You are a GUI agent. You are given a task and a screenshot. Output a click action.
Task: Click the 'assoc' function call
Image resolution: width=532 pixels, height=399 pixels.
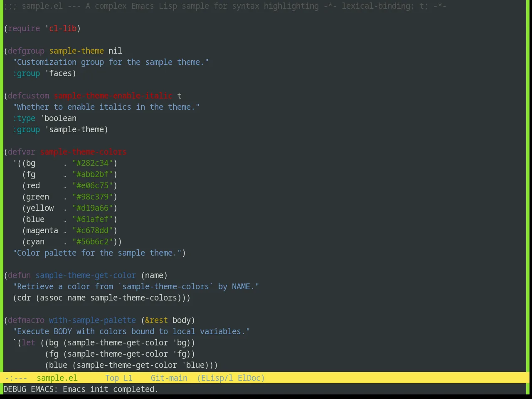tap(51, 298)
